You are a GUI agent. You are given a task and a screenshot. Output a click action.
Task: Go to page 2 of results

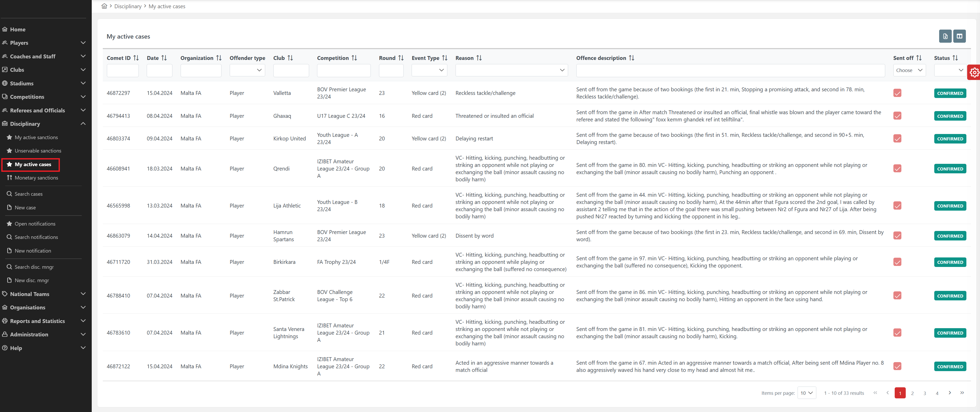tap(912, 393)
